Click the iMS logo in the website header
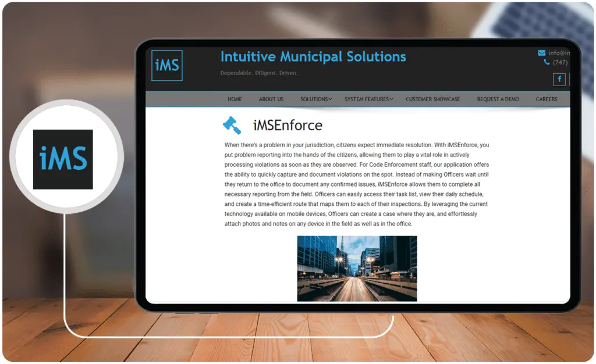The height and width of the screenshot is (364, 596). point(167,65)
